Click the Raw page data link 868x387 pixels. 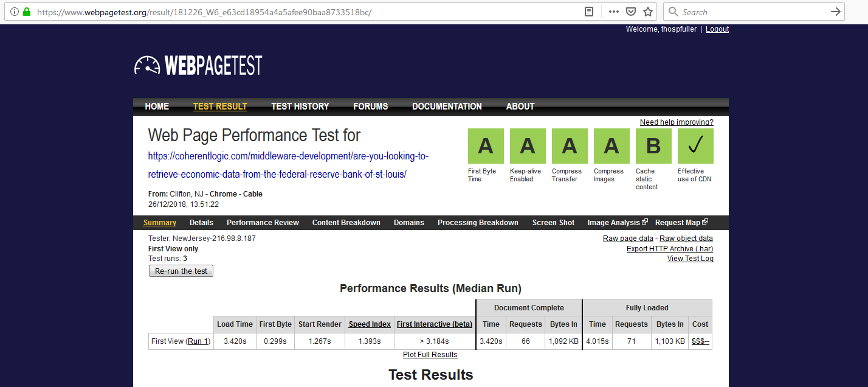[628, 239]
